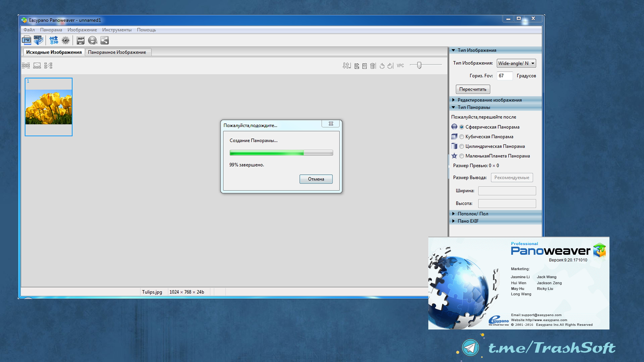Close the 'Пожалуйста, подождите' dialog
Viewport: 644px width, 362px height.
pyautogui.click(x=331, y=124)
